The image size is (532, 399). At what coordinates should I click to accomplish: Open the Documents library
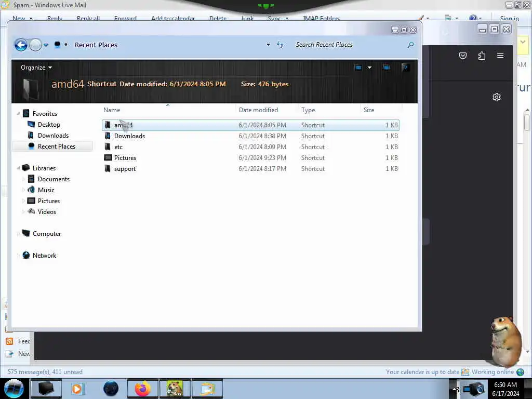54,179
